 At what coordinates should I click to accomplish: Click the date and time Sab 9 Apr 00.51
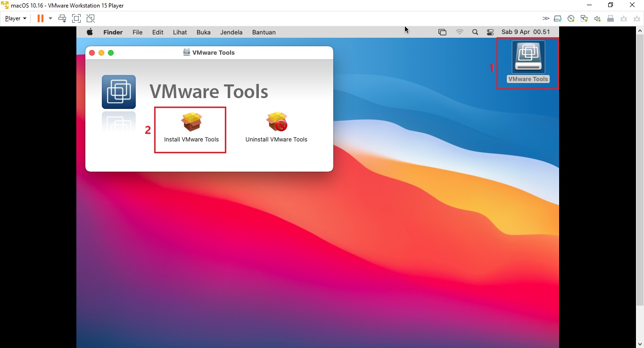point(526,32)
